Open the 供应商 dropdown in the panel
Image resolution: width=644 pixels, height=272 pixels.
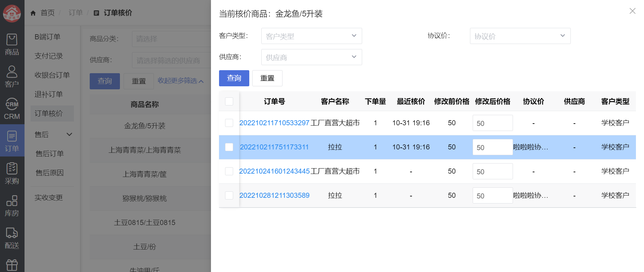[x=311, y=57]
